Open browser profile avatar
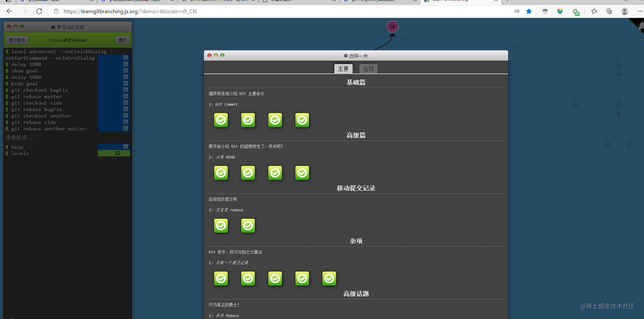 coord(625,11)
